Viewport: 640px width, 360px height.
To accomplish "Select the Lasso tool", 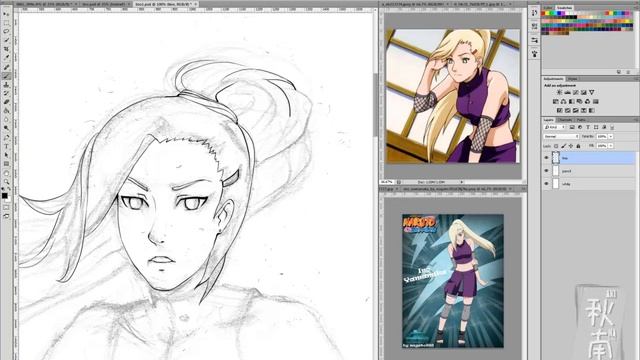I will [6, 31].
